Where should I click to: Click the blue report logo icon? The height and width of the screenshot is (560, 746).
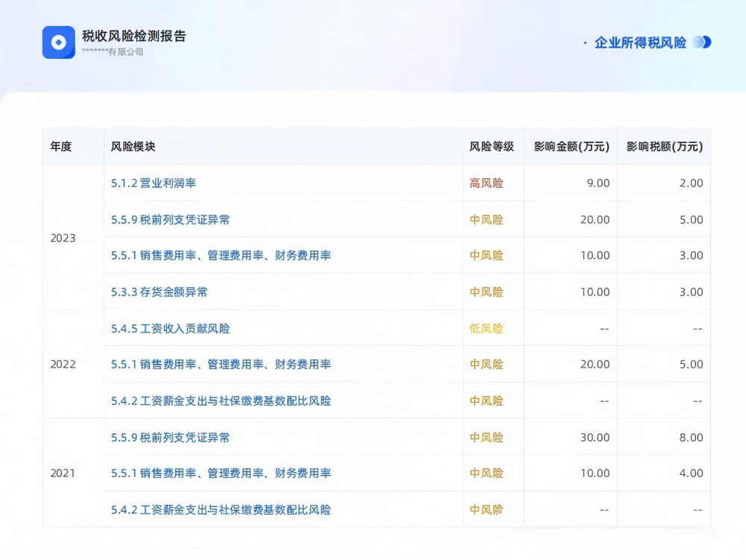[58, 43]
